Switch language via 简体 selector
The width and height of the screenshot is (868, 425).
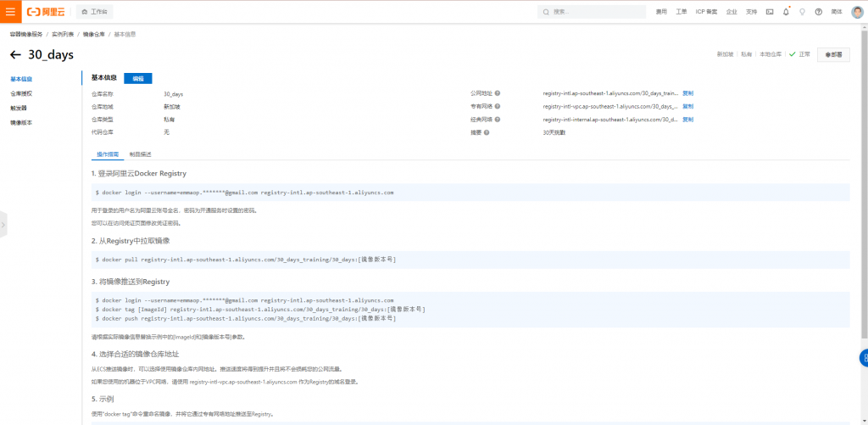click(x=837, y=12)
